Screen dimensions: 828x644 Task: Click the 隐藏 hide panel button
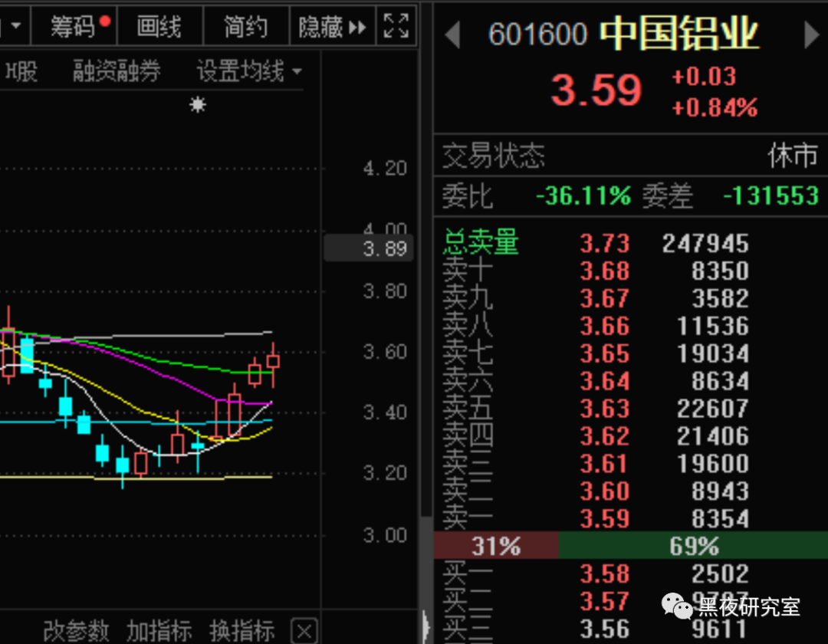click(332, 26)
